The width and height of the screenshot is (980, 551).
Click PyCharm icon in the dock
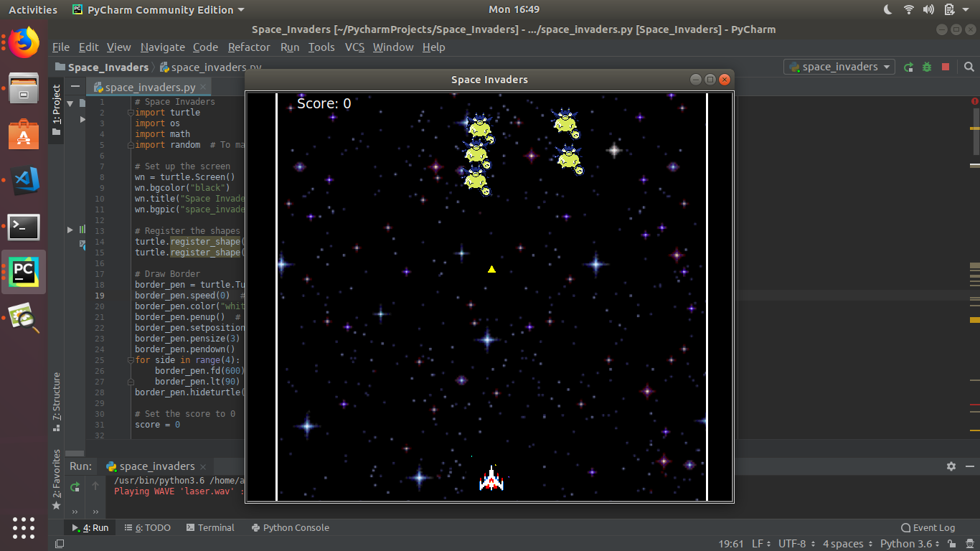[x=24, y=272]
